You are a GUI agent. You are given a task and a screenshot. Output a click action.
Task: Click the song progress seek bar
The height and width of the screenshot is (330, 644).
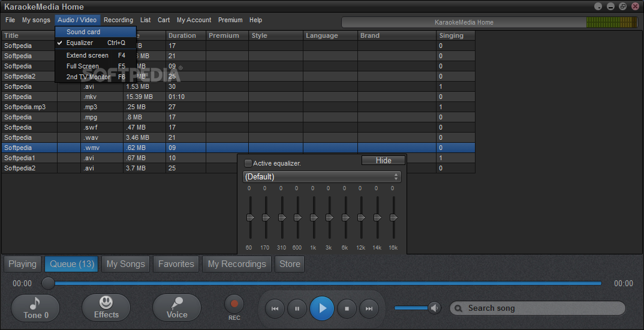[x=323, y=283]
